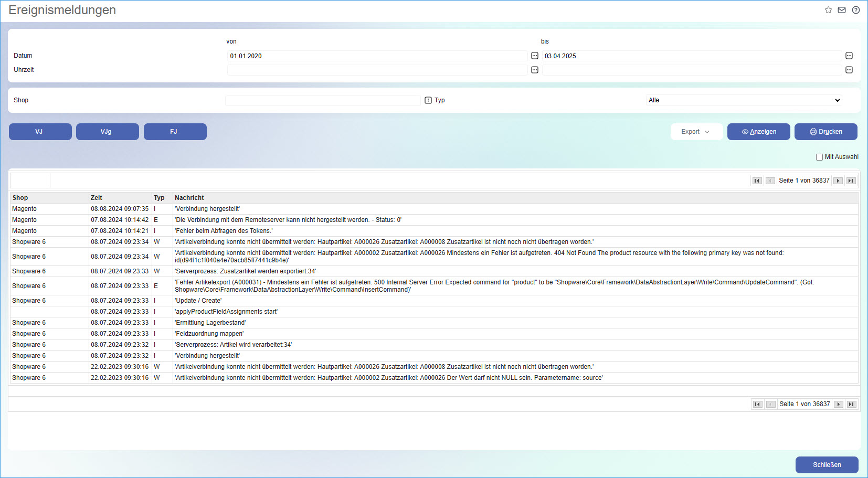Click into the Shop input field
The height and width of the screenshot is (478, 868).
click(x=322, y=100)
